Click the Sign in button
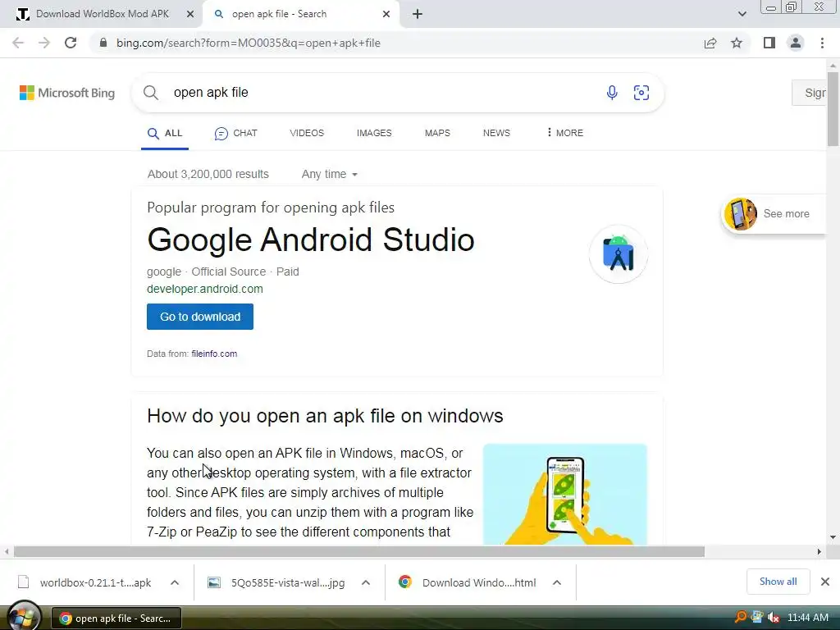840x630 pixels. [810, 93]
